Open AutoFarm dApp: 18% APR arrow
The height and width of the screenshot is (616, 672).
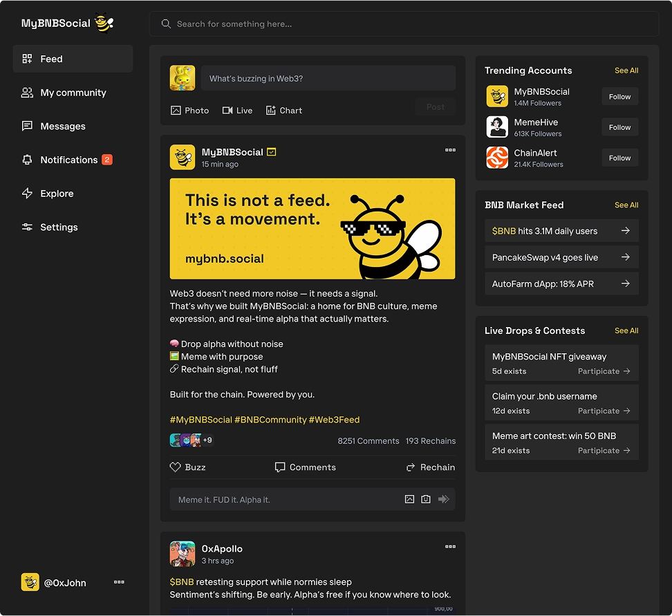[x=625, y=283]
